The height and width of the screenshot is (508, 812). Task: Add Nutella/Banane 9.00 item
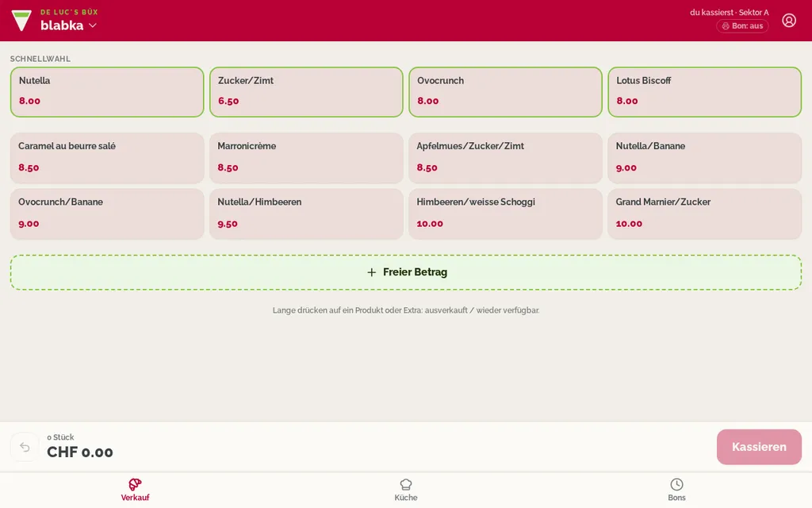(x=704, y=158)
